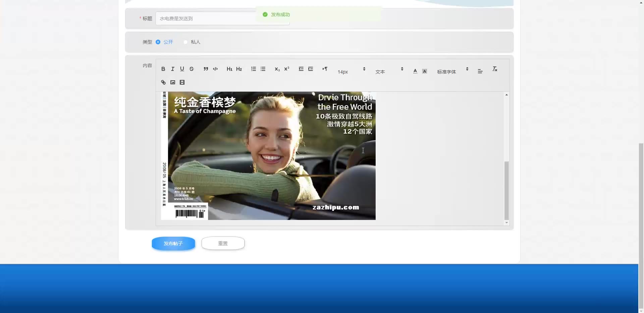Insert a blockquote
644x313 pixels.
[x=206, y=69]
